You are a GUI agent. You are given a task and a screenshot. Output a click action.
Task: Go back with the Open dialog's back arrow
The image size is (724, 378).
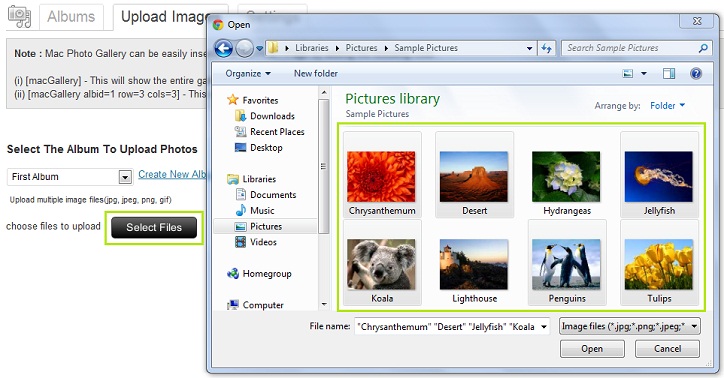223,48
